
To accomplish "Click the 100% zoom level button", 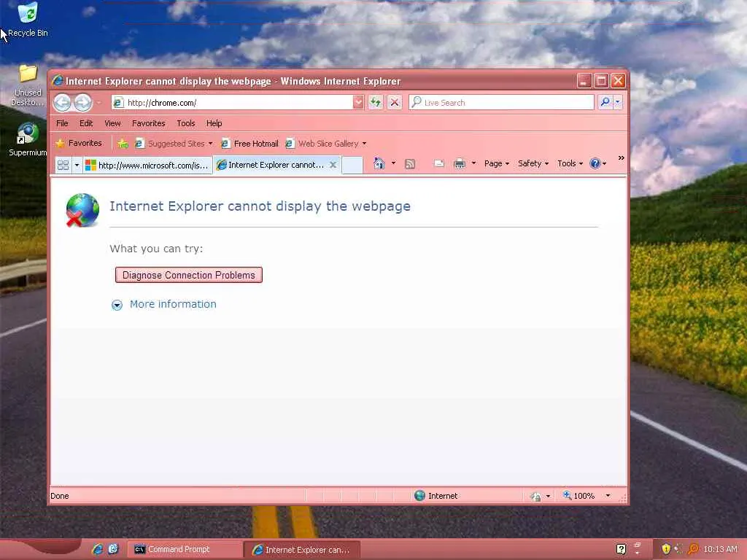I will click(x=578, y=496).
